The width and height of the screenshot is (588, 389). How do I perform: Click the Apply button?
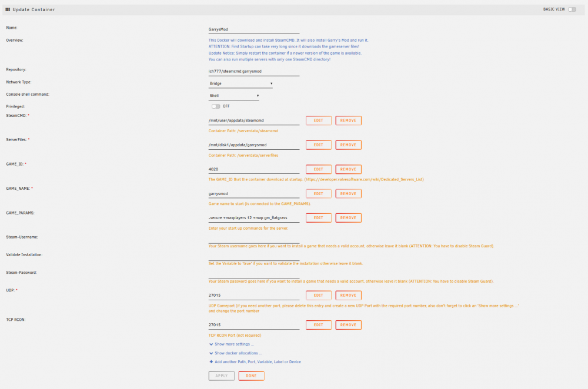tap(222, 376)
